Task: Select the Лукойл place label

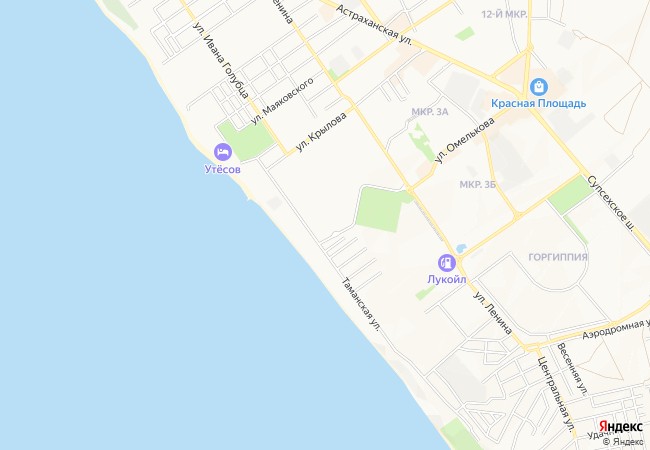Action: tap(446, 280)
